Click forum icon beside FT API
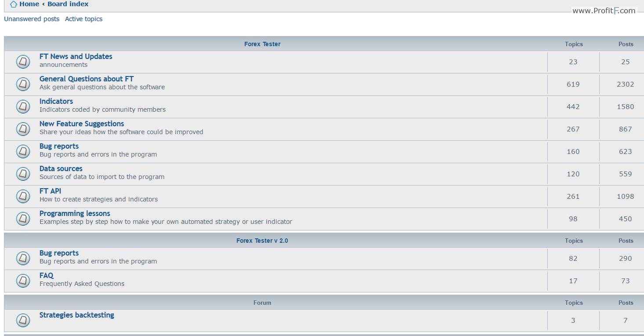 pyautogui.click(x=23, y=197)
